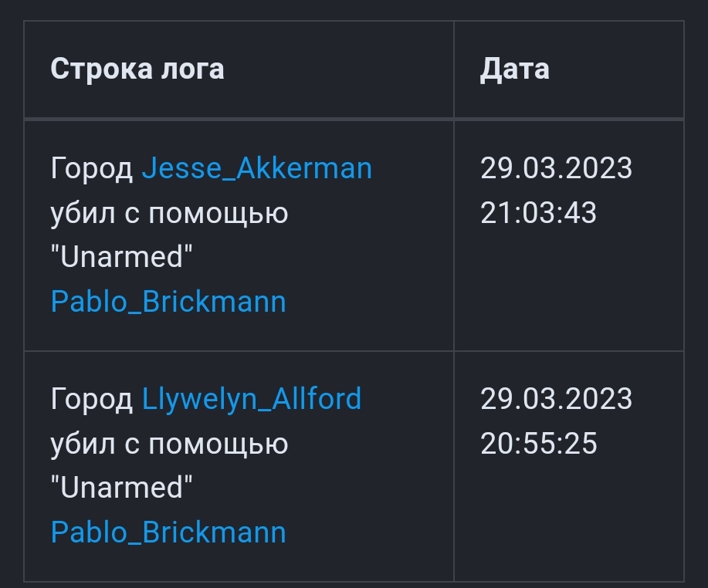Image resolution: width=708 pixels, height=588 pixels.
Task: Click the date 29.03.2023 above 21:03:43
Action: (x=556, y=168)
